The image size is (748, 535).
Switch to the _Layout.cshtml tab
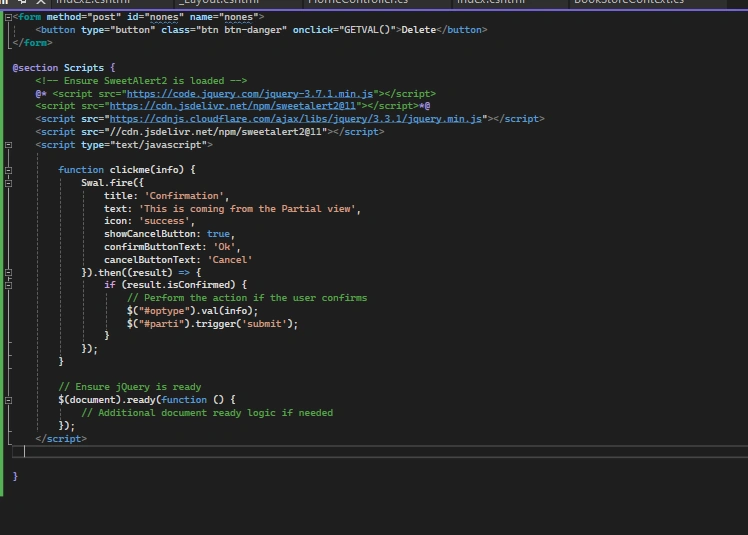221,2
